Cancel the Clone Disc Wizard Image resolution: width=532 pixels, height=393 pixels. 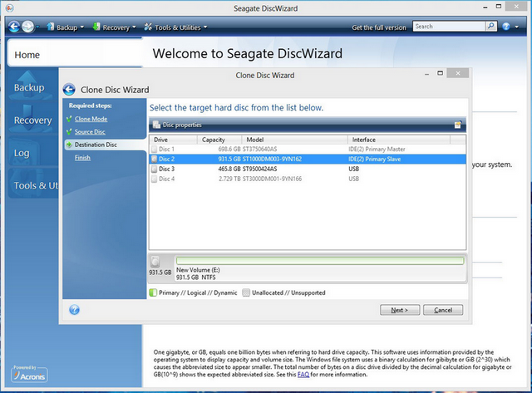coord(442,310)
